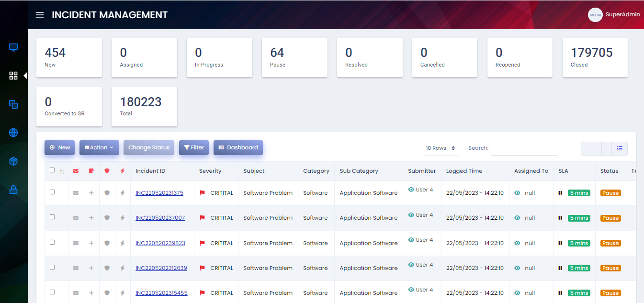Click the red sticky note column header icon
Viewport: 644px width, 303px height.
click(91, 171)
